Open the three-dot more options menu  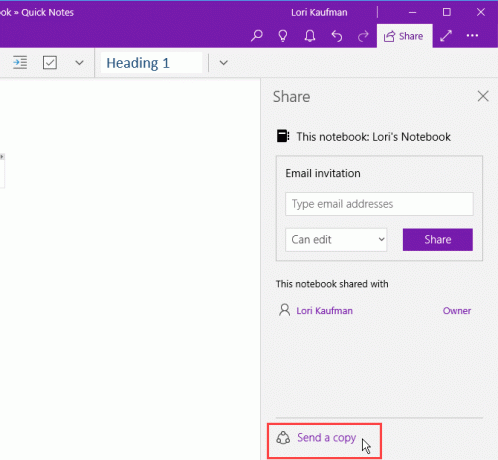(x=472, y=35)
